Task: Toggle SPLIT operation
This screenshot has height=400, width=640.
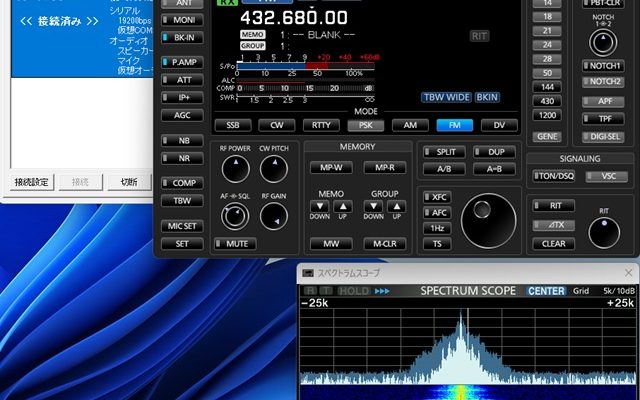Action: [444, 152]
